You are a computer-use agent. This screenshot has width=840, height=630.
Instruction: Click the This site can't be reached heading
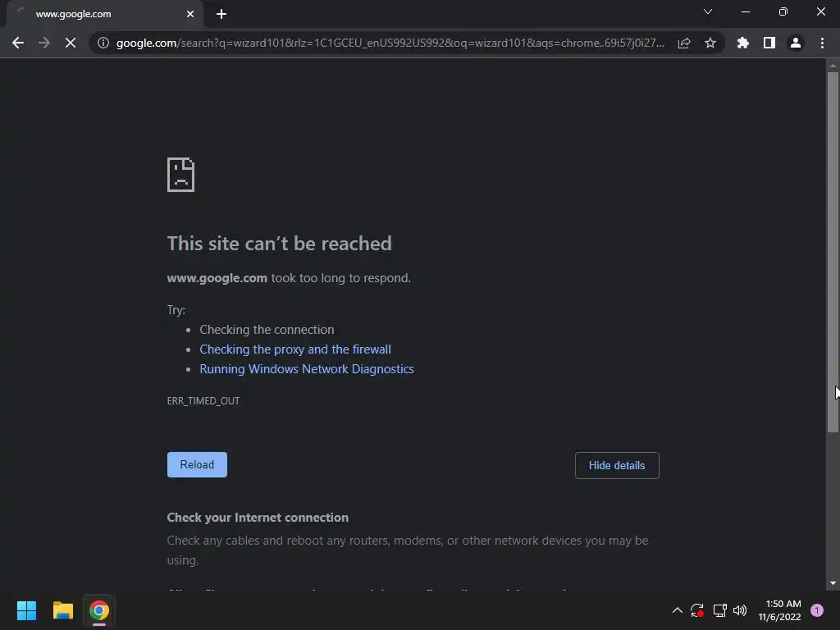click(x=280, y=243)
